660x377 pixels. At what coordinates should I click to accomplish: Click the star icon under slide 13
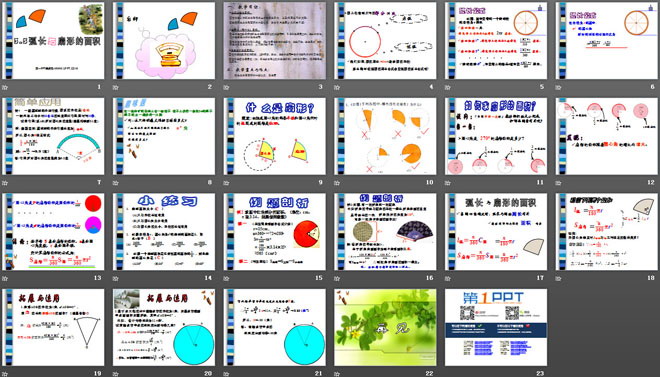tap(5, 279)
